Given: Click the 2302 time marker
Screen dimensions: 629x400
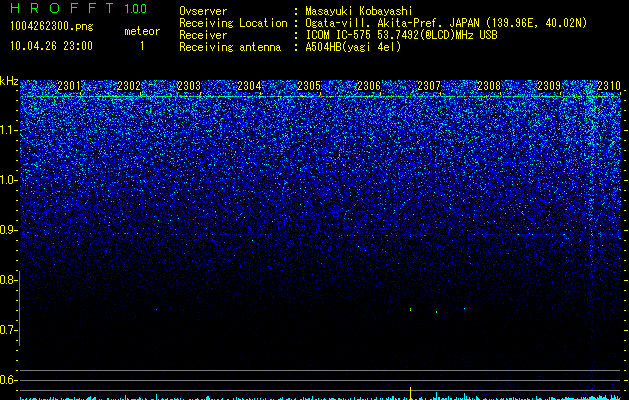Looking at the screenshot, I should (129, 86).
